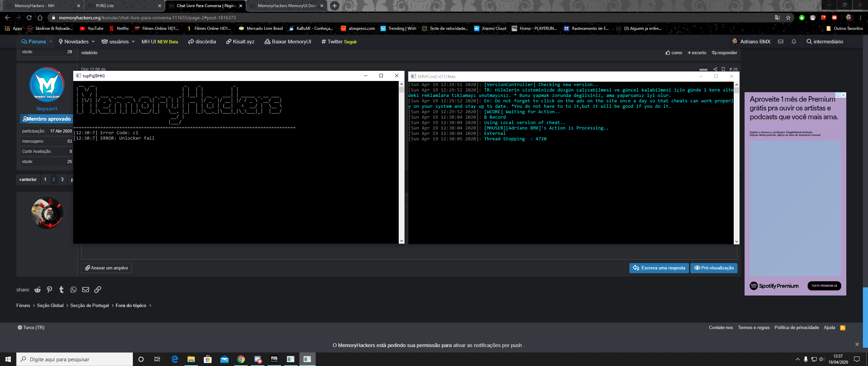Switch to the MemoryHackers MemoryUI Download tab
The image size is (868, 366).
pyautogui.click(x=287, y=6)
